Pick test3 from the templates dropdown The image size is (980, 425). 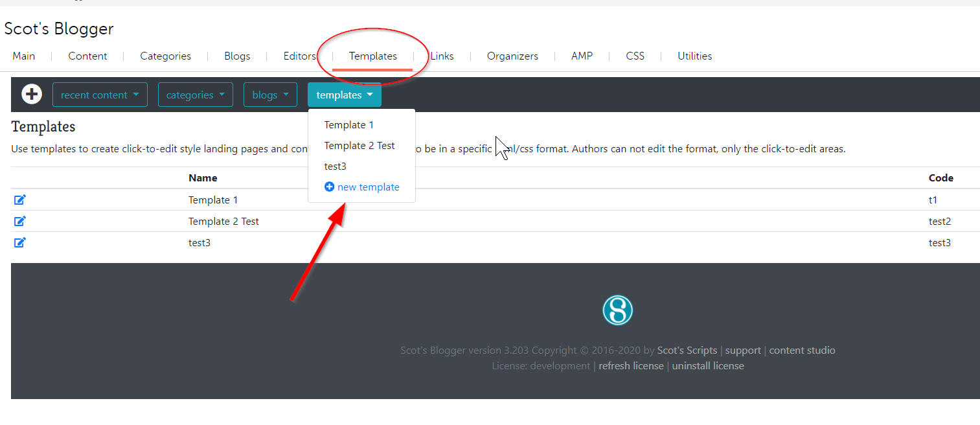coord(335,167)
